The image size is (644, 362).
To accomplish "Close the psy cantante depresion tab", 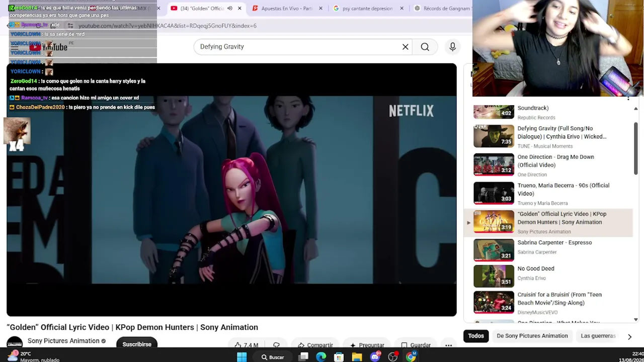I will tap(401, 9).
